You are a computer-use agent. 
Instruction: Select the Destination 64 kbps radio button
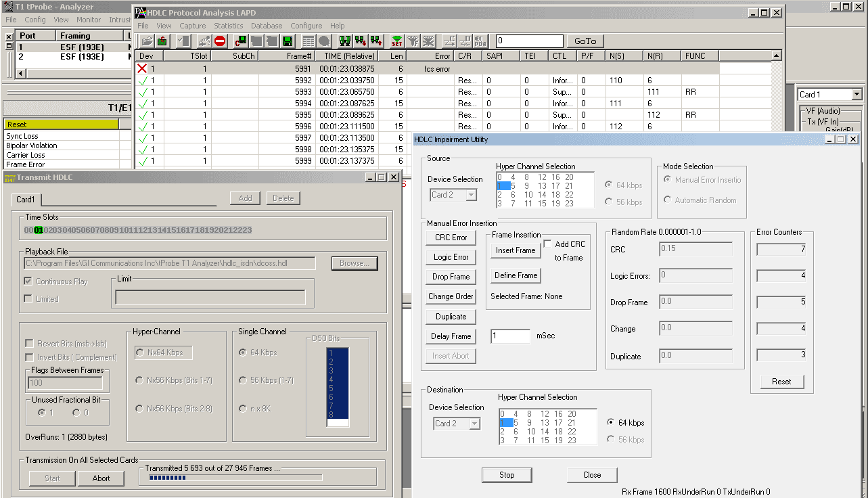click(611, 423)
